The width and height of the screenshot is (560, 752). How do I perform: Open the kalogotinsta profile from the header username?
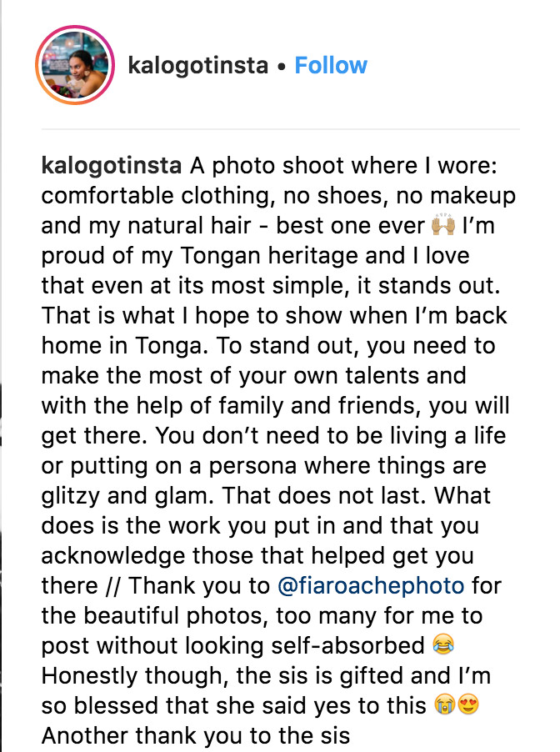pyautogui.click(x=198, y=66)
